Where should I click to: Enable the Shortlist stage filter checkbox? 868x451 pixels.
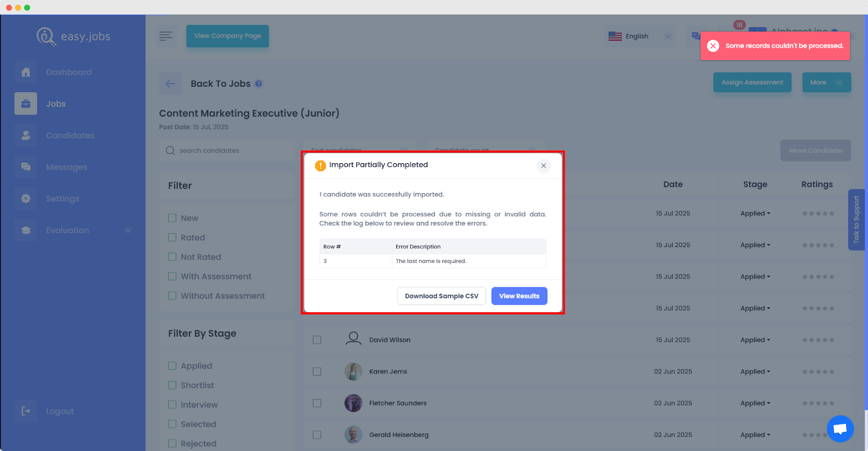pyautogui.click(x=173, y=385)
